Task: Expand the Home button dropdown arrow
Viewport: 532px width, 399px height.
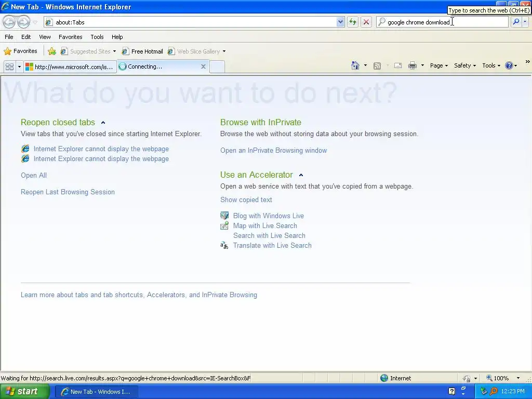Action: (365, 65)
